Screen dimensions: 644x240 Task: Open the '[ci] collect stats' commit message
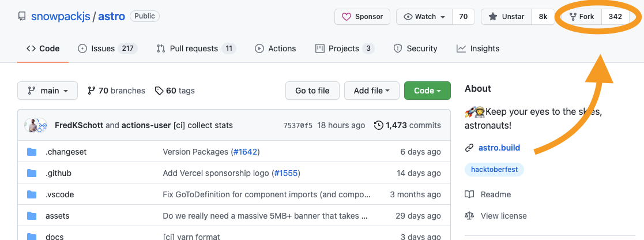204,125
